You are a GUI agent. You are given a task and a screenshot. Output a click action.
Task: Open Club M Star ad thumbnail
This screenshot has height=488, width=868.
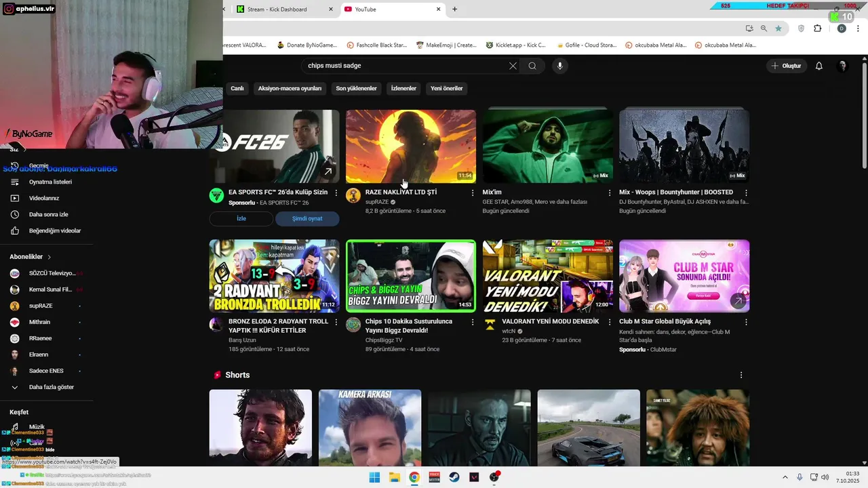pyautogui.click(x=684, y=276)
